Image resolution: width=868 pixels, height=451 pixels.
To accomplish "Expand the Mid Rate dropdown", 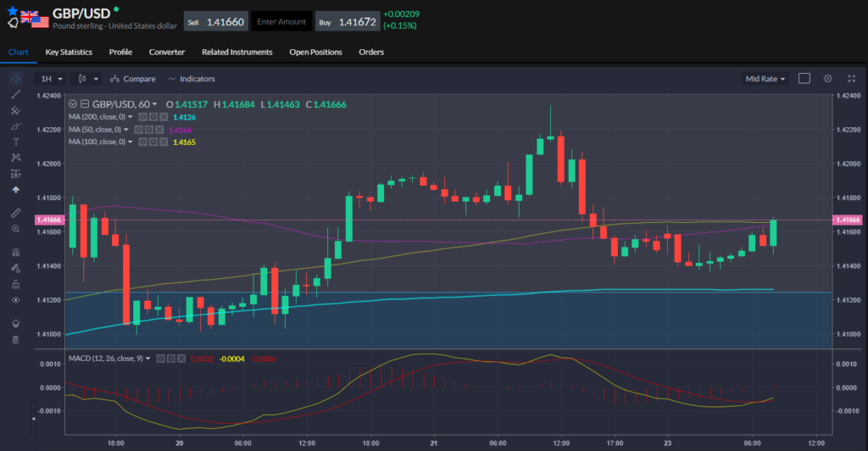I will [x=765, y=79].
